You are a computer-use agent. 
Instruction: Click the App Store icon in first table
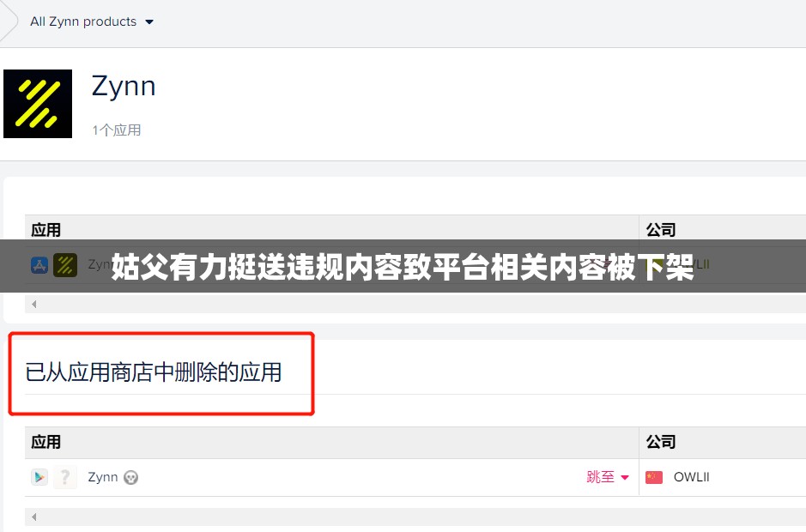coord(39,265)
